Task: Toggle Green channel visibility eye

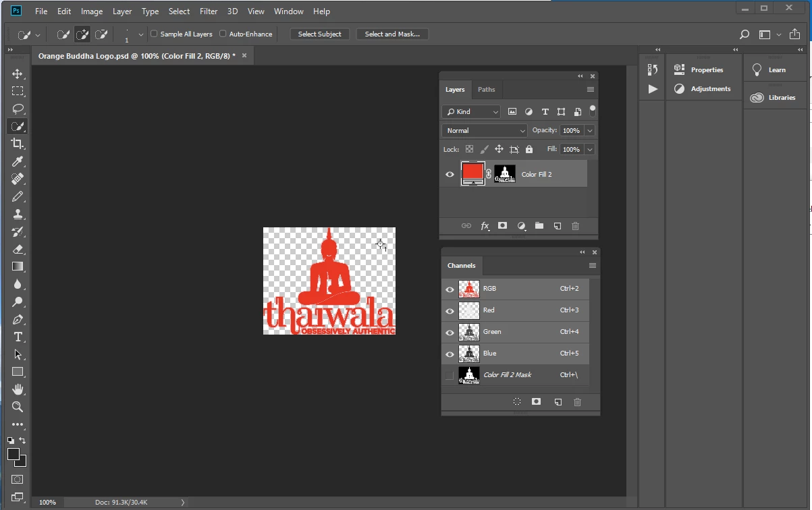Action: click(x=450, y=332)
